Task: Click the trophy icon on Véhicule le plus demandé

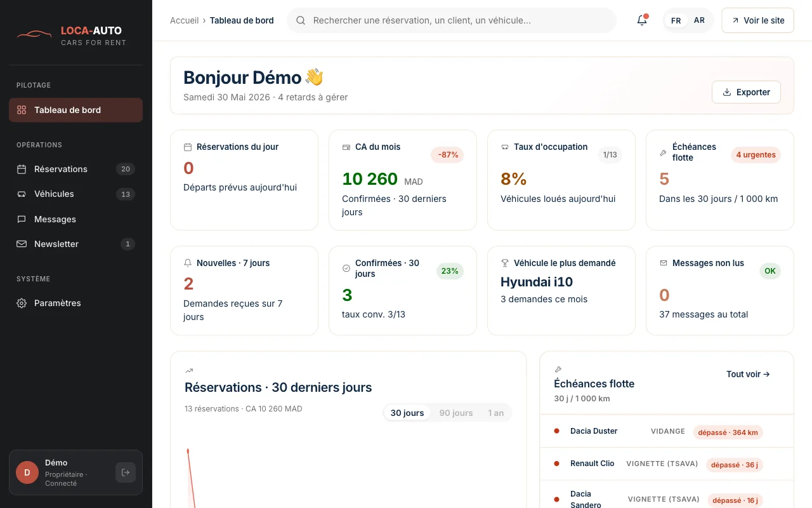Action: tap(505, 263)
